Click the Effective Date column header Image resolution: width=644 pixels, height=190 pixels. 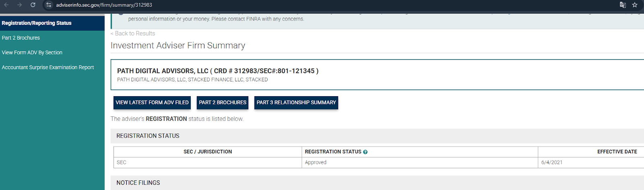pos(617,152)
